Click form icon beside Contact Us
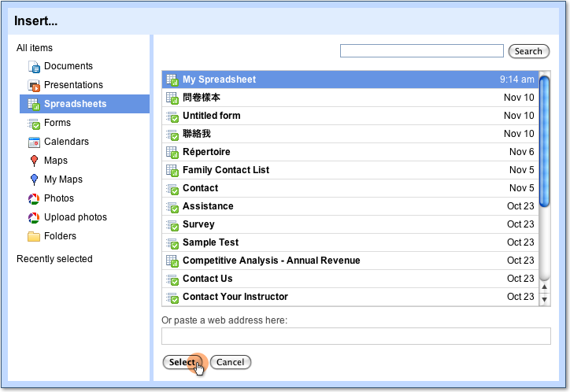The width and height of the screenshot is (570, 392). pyautogui.click(x=172, y=279)
